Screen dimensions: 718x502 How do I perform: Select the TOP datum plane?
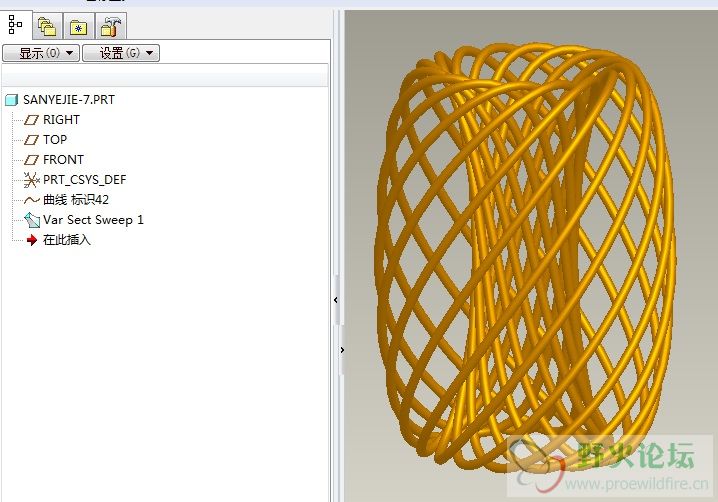coord(55,140)
